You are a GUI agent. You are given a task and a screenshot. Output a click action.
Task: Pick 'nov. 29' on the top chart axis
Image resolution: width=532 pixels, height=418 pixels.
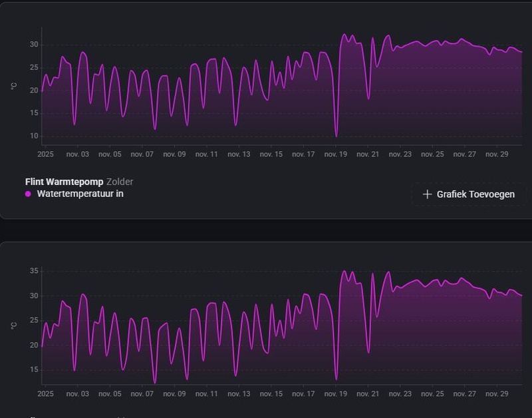click(x=497, y=154)
